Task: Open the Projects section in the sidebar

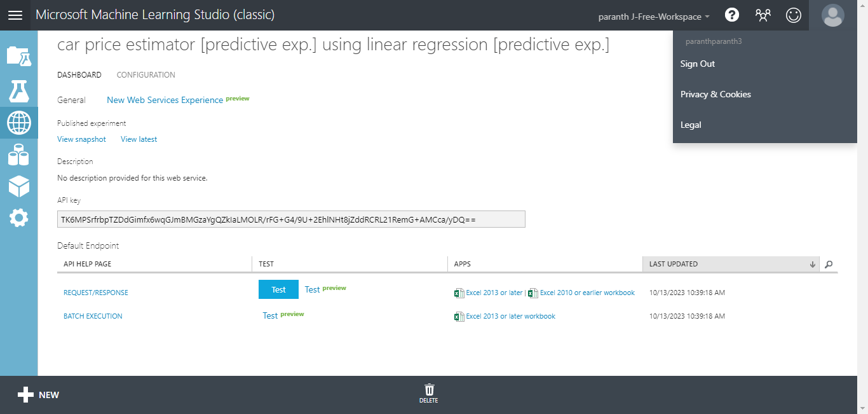Action: (18, 56)
